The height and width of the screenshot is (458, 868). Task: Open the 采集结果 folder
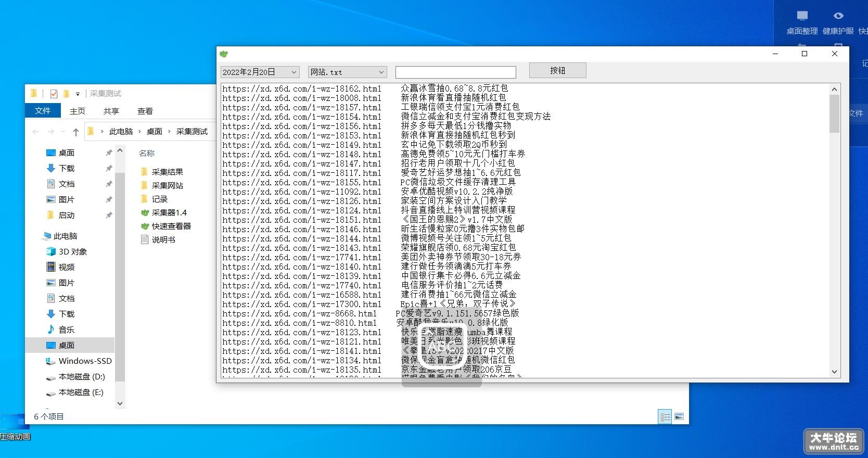162,172
